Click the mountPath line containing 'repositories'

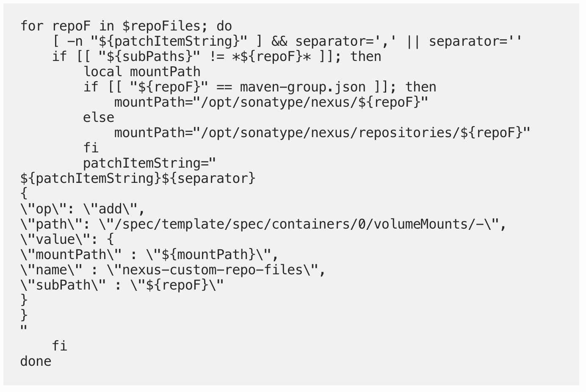322,133
